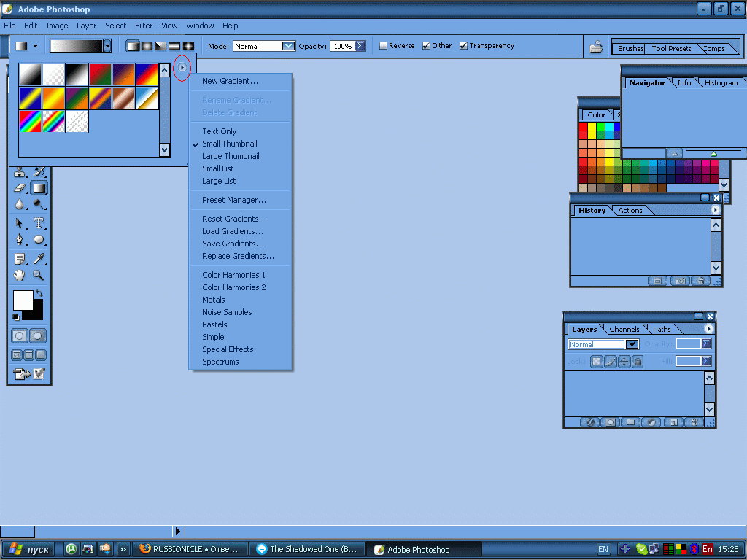Open Preset Manager… from the menu

[234, 200]
